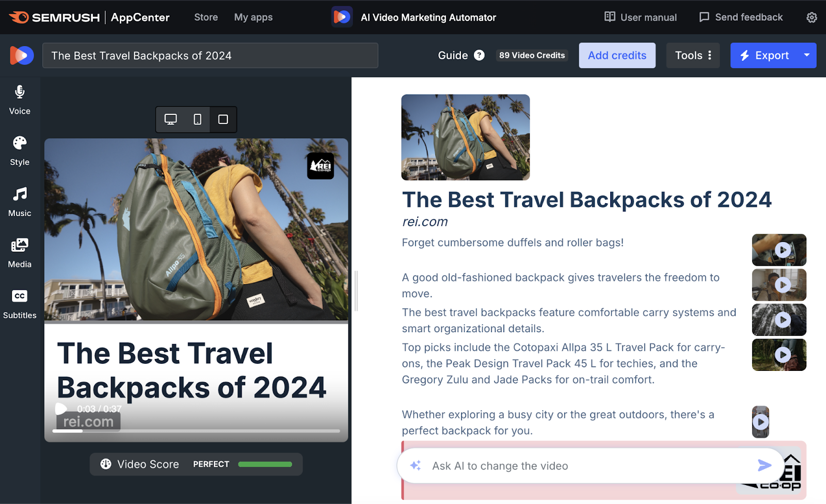The image size is (826, 504).
Task: Open My apps
Action: (x=253, y=17)
